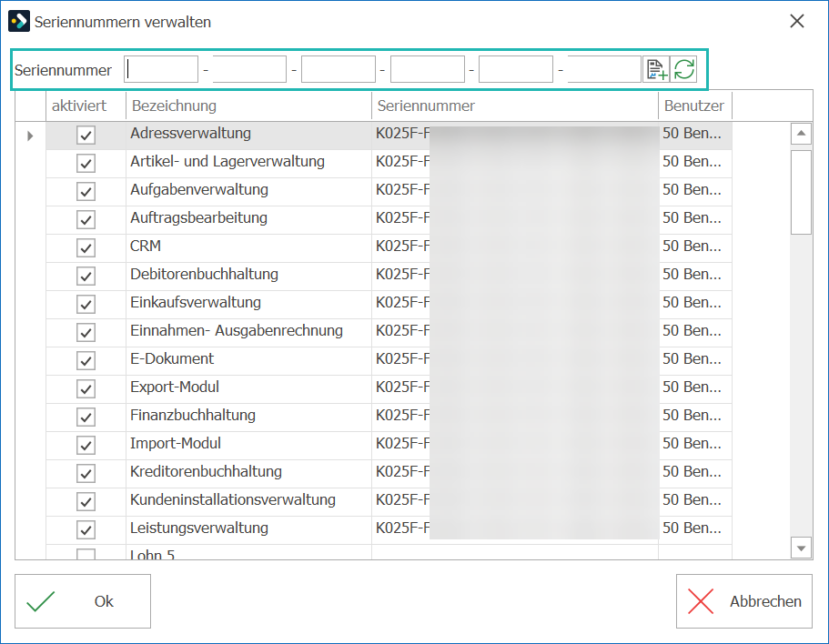Click the fifth Seriennummer input segment
829x644 pixels.
[x=515, y=69]
